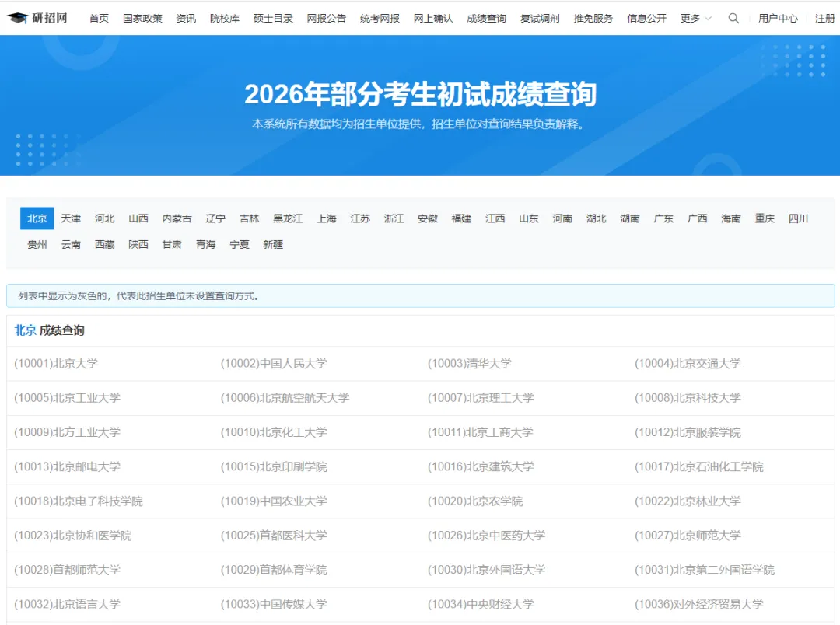840x625 pixels.
Task: Select the 河南 province tab
Action: (x=562, y=218)
